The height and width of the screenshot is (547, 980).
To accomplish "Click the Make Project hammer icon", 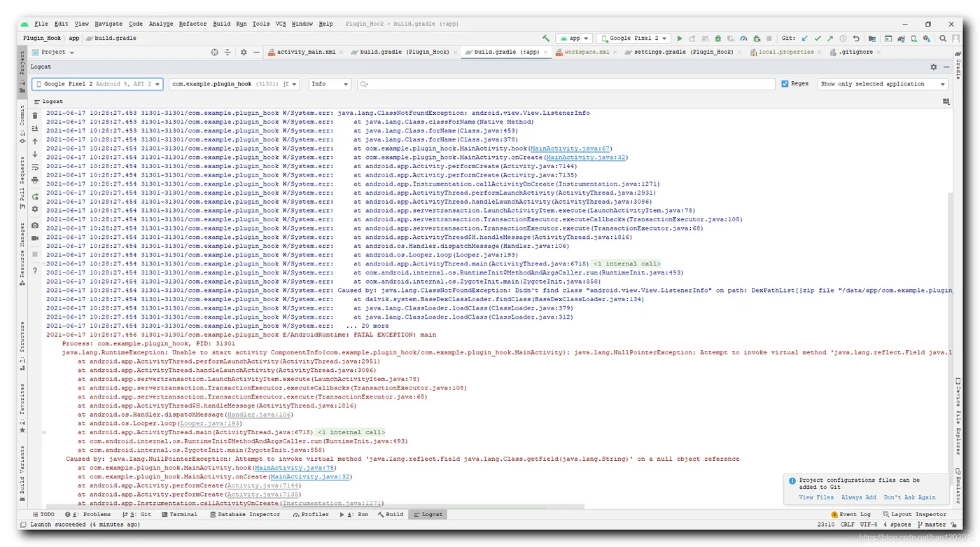I will (546, 39).
